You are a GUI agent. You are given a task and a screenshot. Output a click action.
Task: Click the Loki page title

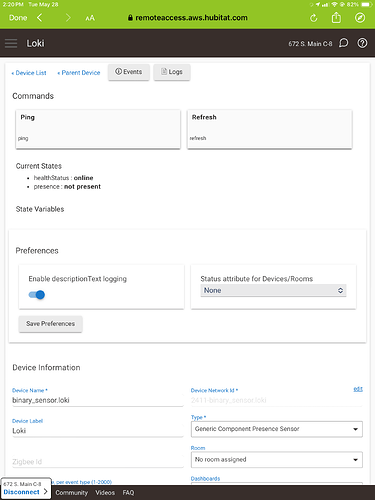coord(35,43)
